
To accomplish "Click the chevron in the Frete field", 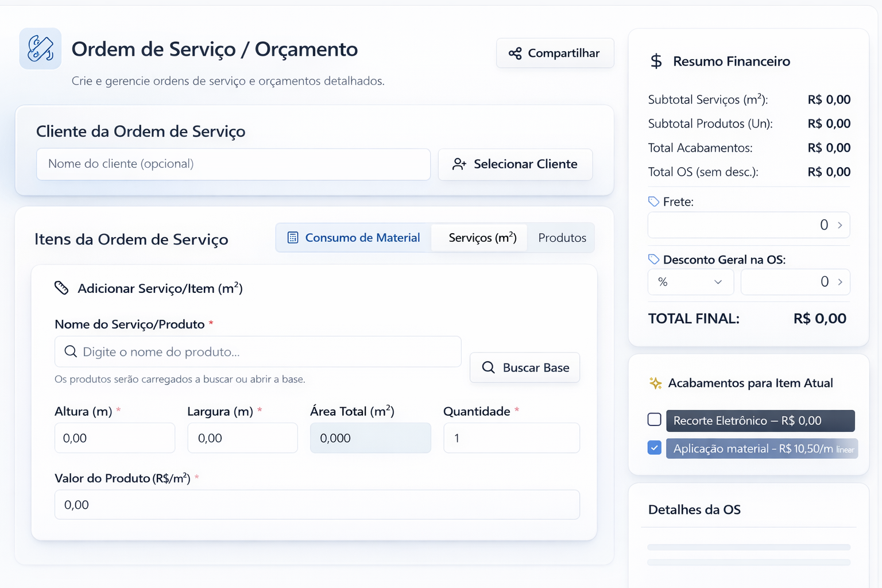I will point(840,225).
